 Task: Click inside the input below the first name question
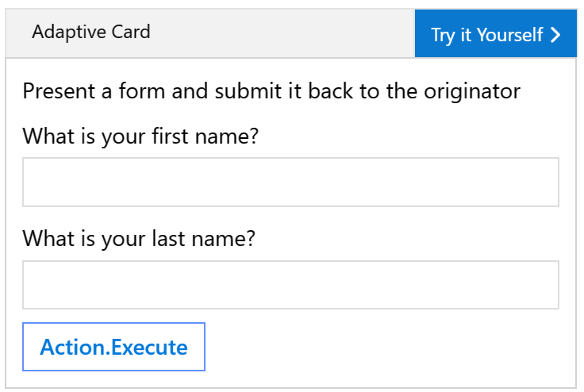point(290,182)
